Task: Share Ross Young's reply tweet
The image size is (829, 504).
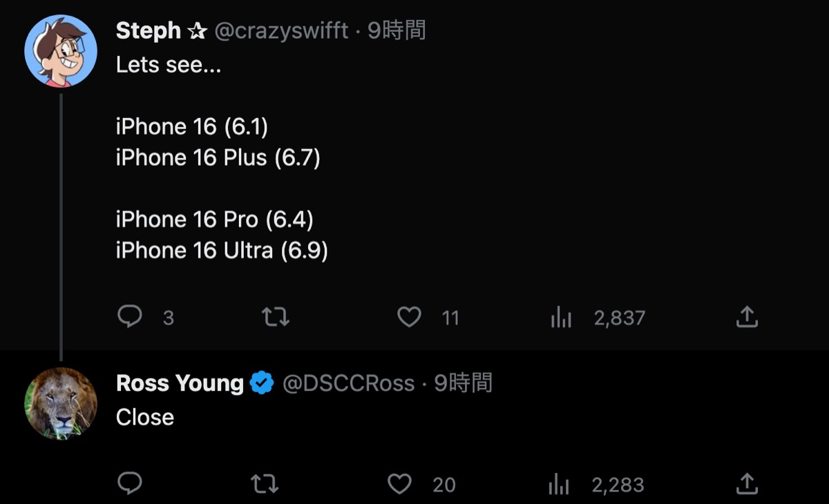Action: coord(747,484)
